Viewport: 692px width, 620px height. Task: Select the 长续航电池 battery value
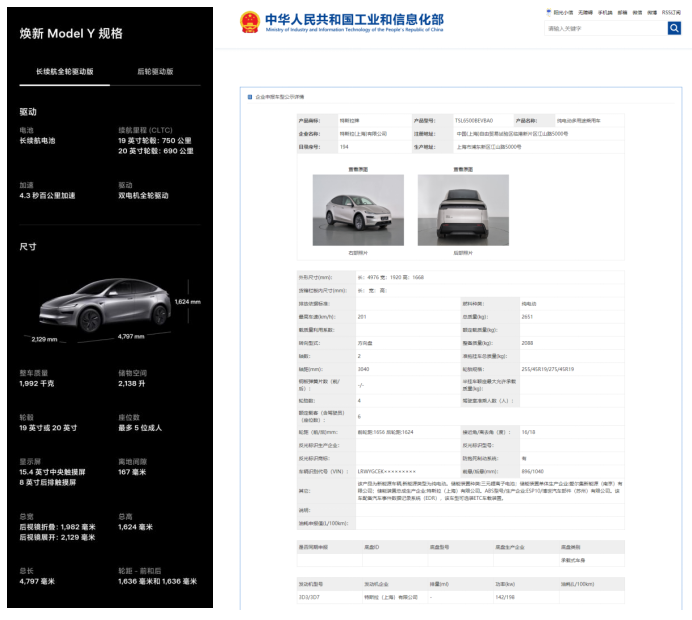pyautogui.click(x=37, y=141)
